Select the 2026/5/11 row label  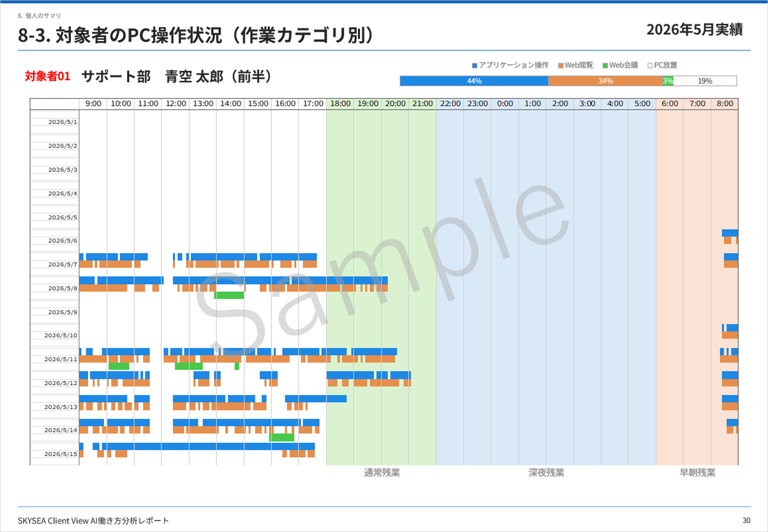coord(61,359)
